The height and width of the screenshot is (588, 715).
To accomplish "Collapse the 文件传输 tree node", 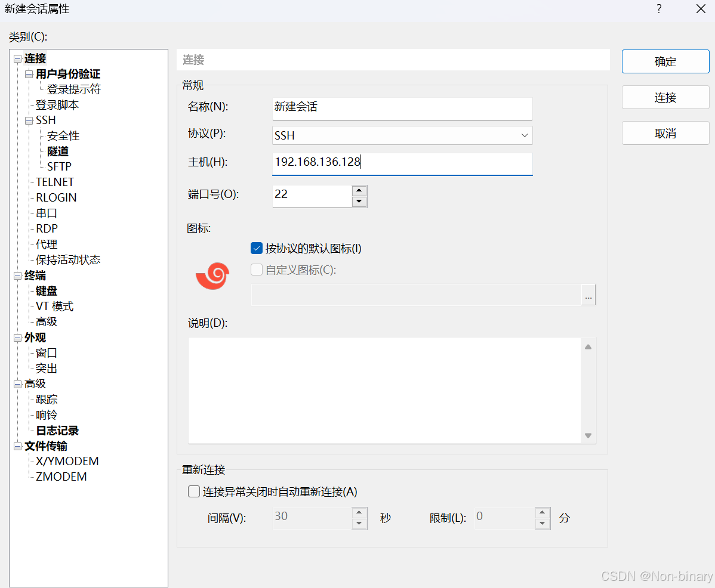I will tap(18, 446).
